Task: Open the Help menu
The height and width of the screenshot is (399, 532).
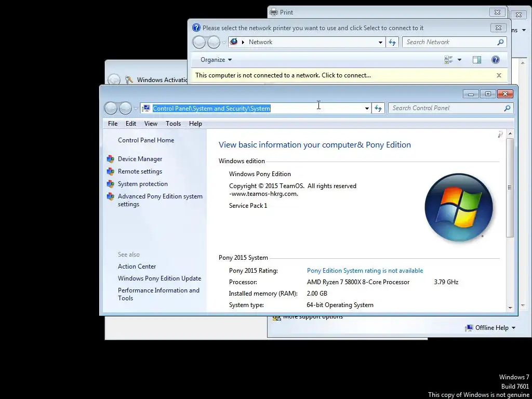Action: point(195,124)
